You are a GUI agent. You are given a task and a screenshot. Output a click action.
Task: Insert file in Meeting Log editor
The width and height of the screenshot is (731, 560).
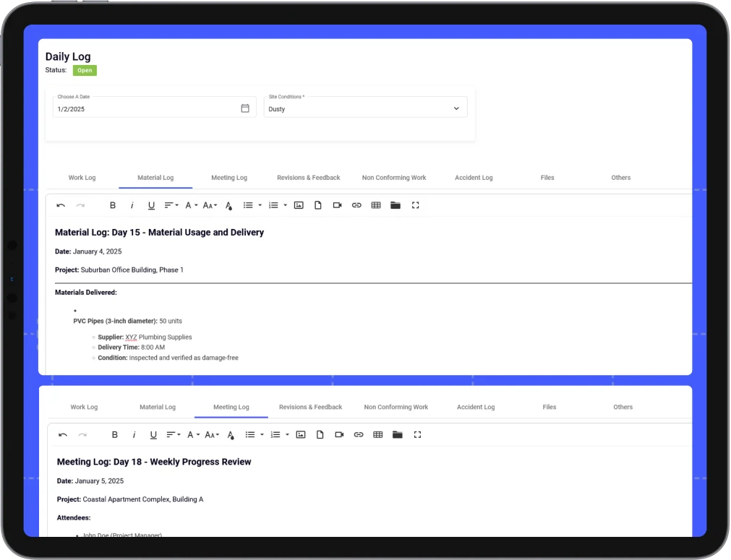click(x=320, y=435)
